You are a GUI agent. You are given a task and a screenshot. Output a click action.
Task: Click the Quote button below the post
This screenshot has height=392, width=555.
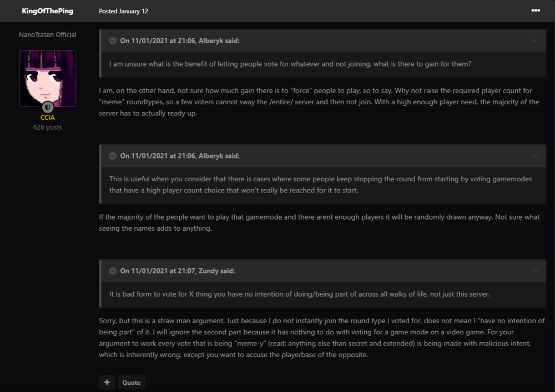pos(132,383)
